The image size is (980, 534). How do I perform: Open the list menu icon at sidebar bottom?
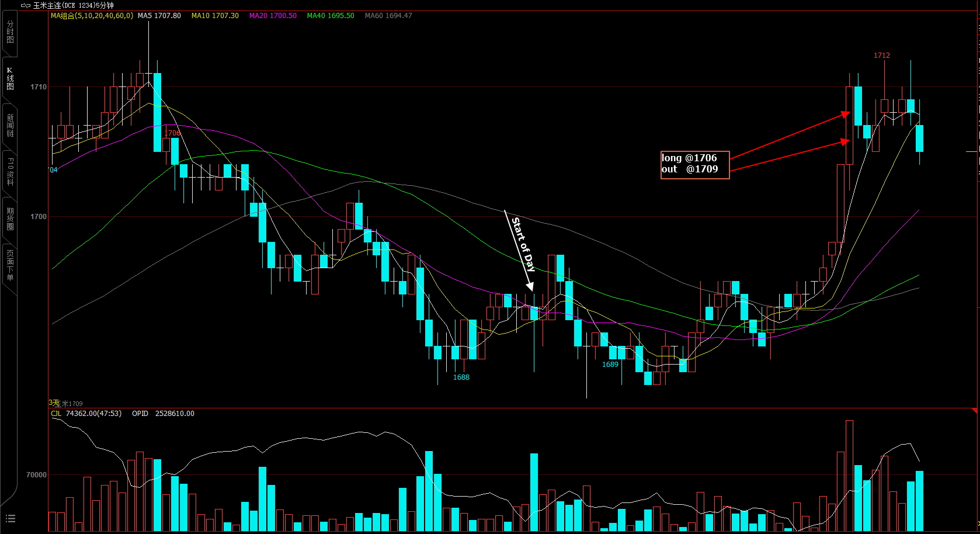10,518
